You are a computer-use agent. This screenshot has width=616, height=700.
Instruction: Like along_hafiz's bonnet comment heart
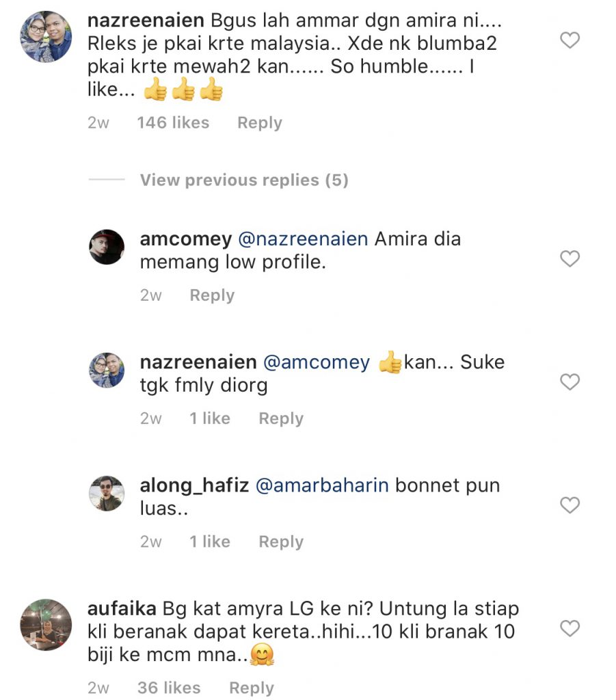[570, 505]
